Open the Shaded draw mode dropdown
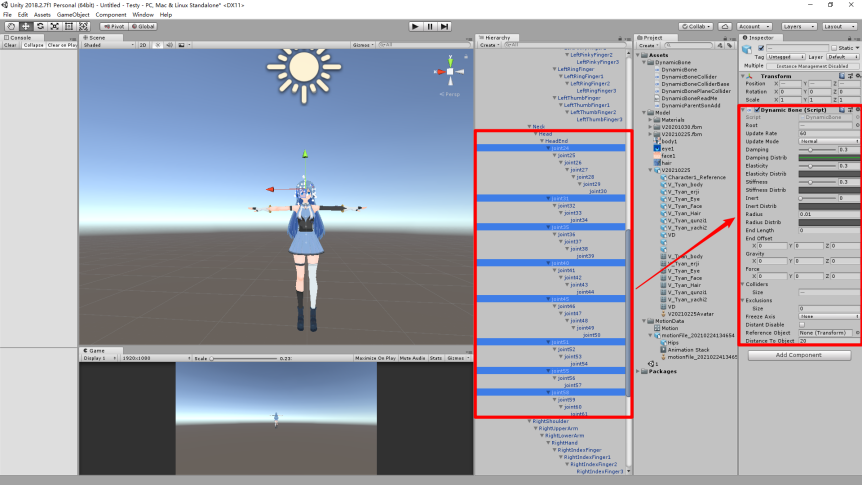This screenshot has width=862, height=485. point(108,45)
